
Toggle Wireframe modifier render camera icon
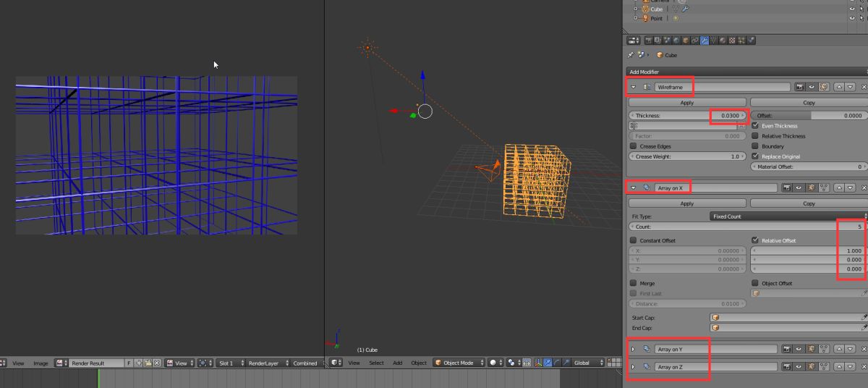coord(800,87)
